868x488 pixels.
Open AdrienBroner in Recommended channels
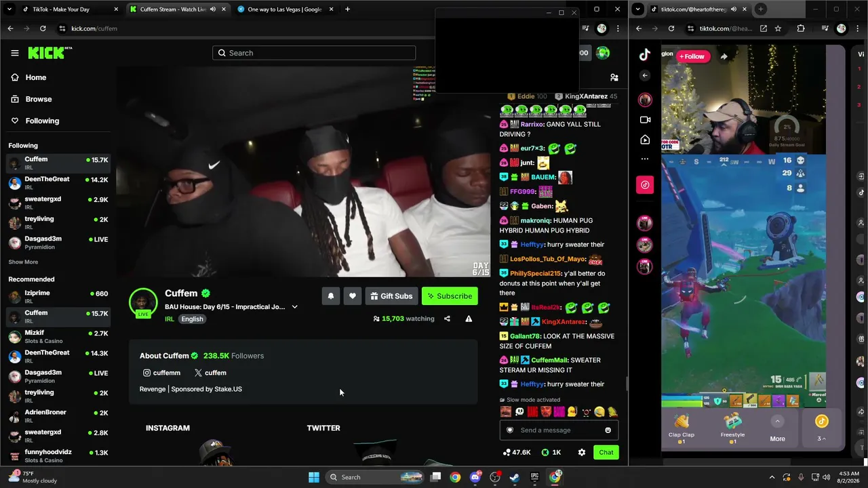(x=58, y=415)
